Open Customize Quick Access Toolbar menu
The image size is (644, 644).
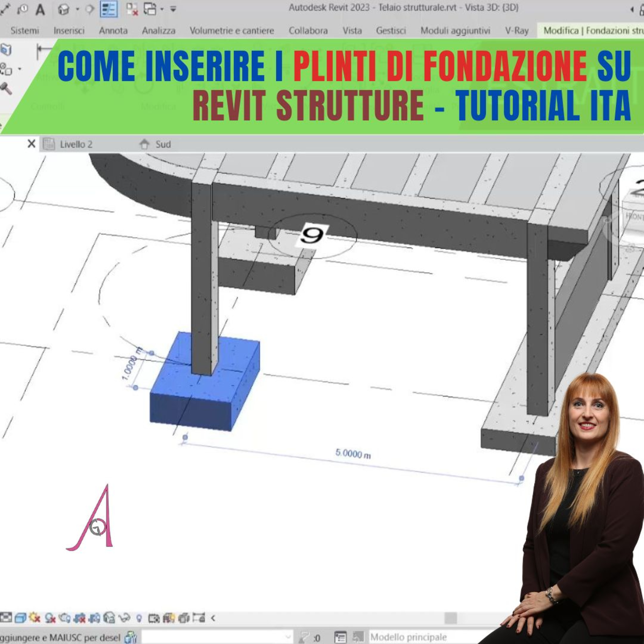pyautogui.click(x=173, y=9)
